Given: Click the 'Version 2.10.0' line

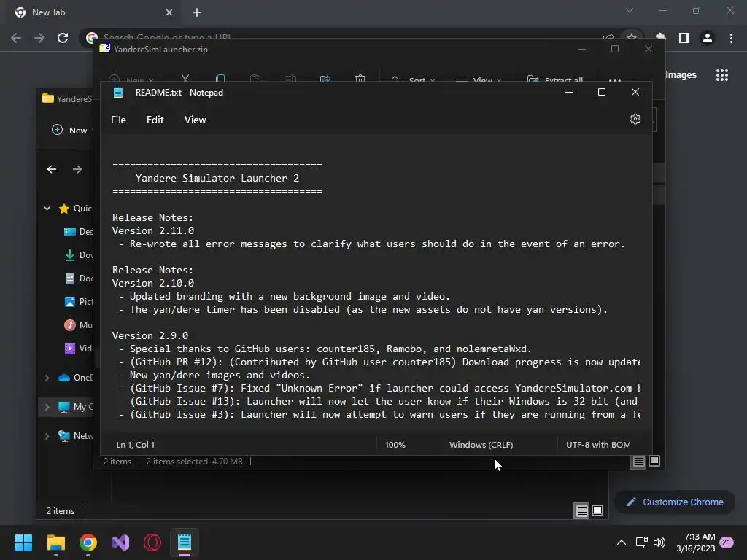Looking at the screenshot, I should coord(153,283).
